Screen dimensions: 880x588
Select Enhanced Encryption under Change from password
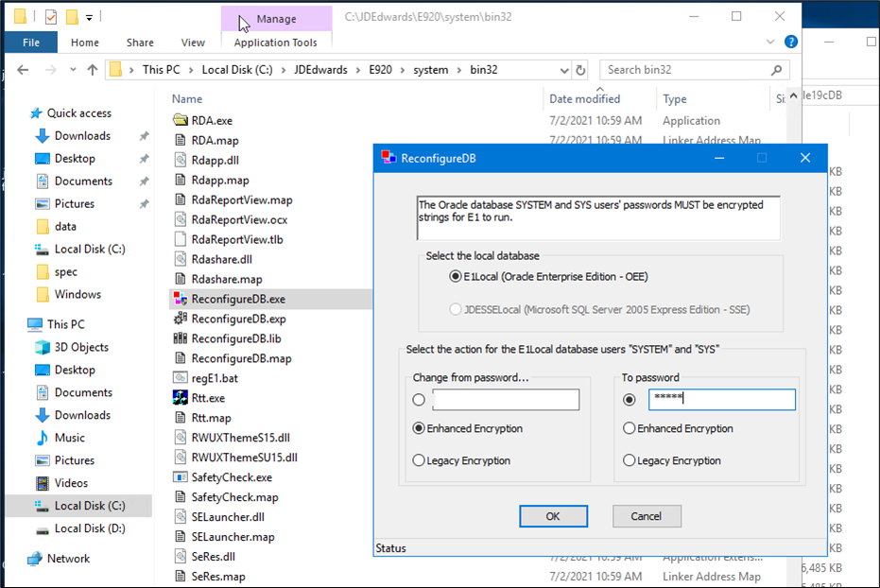tap(419, 428)
